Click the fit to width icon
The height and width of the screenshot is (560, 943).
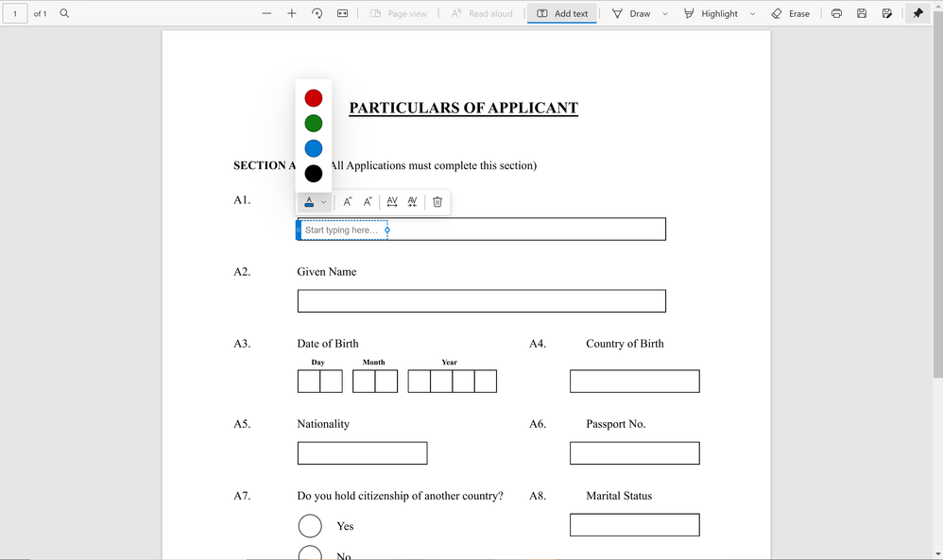[x=342, y=13]
